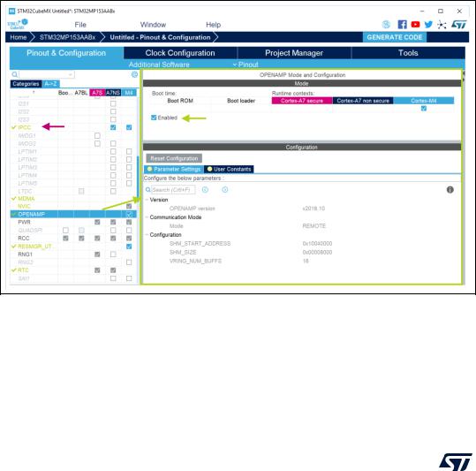Select the Pinout & Configuration tab
This screenshot has width=476, height=471.
66,53
